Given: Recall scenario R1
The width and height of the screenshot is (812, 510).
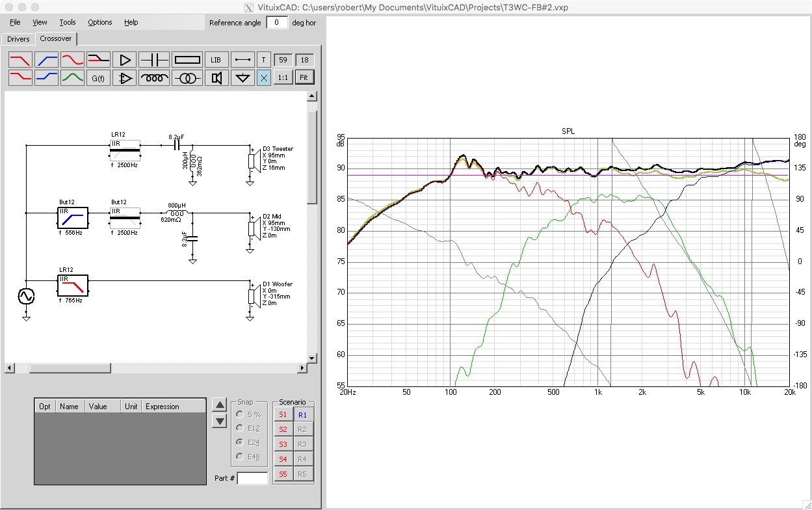Looking at the screenshot, I should [x=302, y=414].
